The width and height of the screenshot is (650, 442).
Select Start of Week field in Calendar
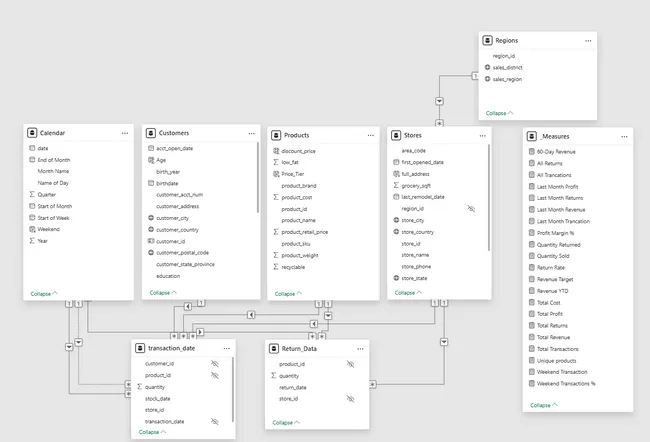pyautogui.click(x=53, y=218)
